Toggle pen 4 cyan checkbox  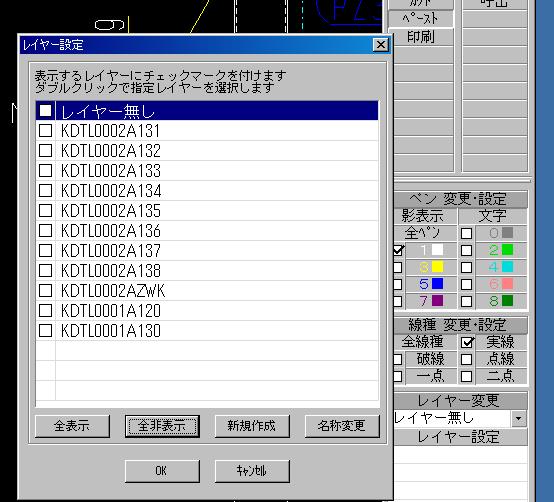[x=466, y=267]
